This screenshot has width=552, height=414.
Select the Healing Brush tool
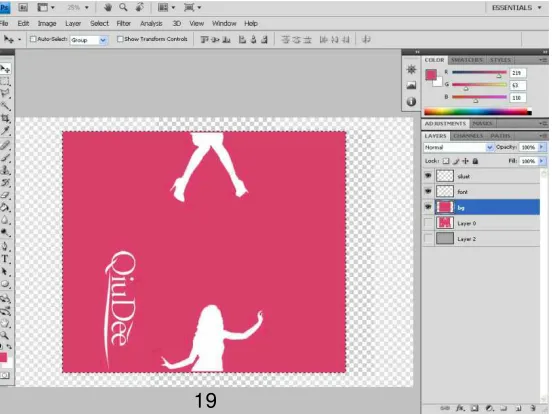(x=5, y=145)
